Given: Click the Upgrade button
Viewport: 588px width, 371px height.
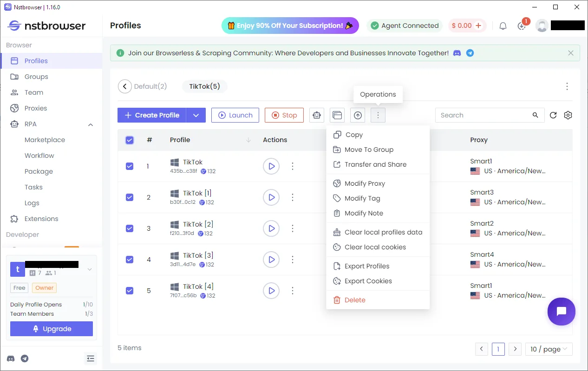Looking at the screenshot, I should (x=52, y=329).
